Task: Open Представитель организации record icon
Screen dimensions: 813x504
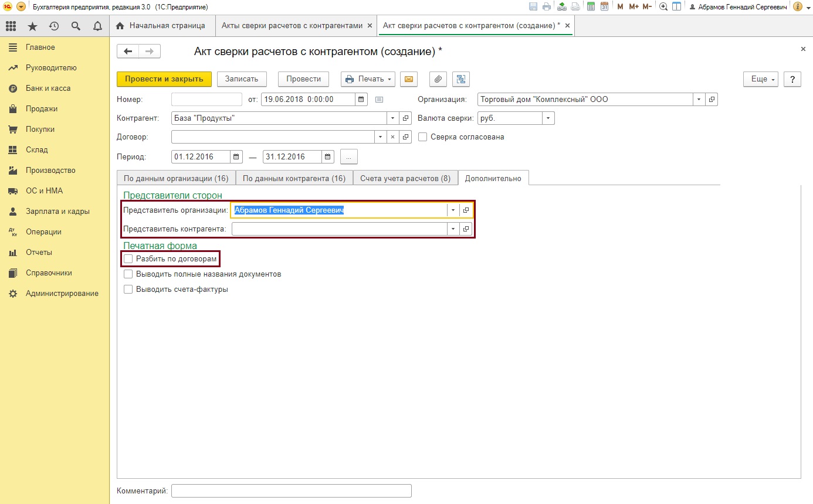Action: [x=466, y=210]
